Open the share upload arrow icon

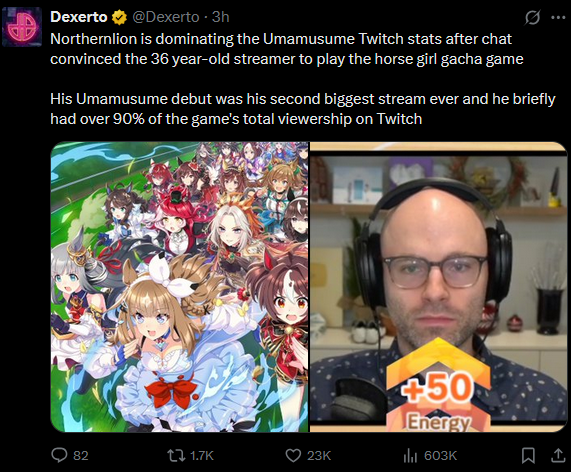point(558,455)
